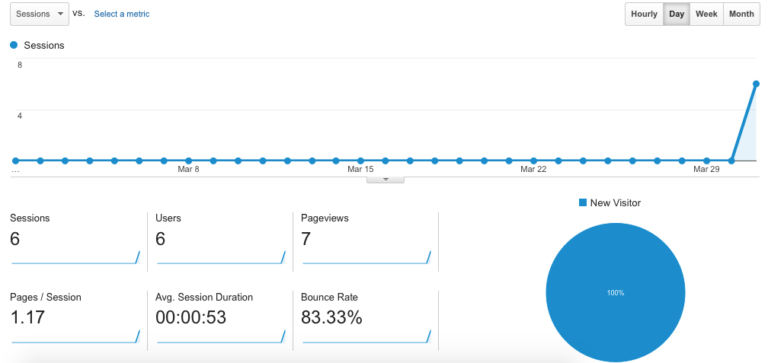Open the Sessions metric dropdown
768x363 pixels.
pos(39,14)
